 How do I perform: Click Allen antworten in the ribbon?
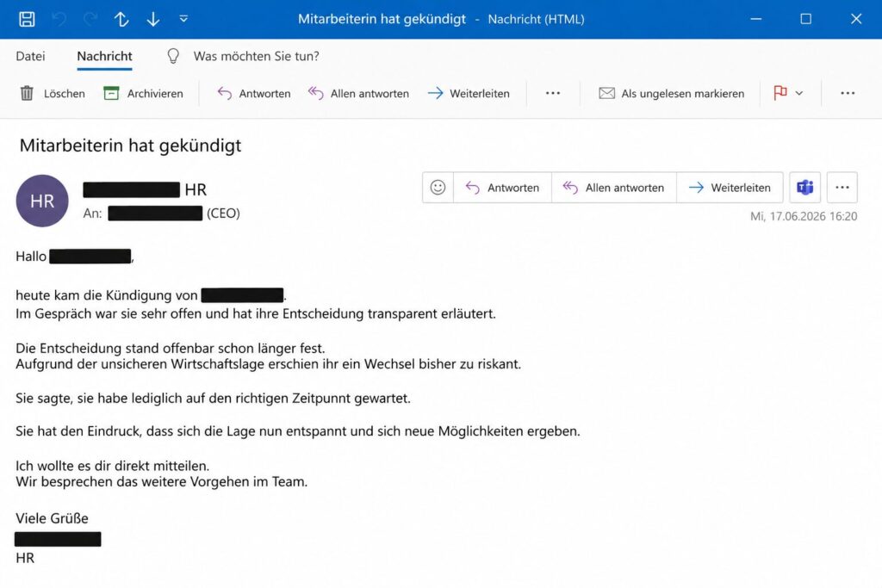tap(359, 93)
